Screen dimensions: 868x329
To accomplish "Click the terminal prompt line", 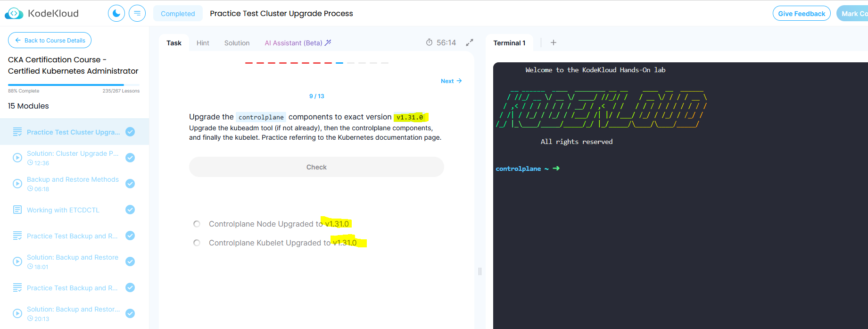I will (x=528, y=169).
